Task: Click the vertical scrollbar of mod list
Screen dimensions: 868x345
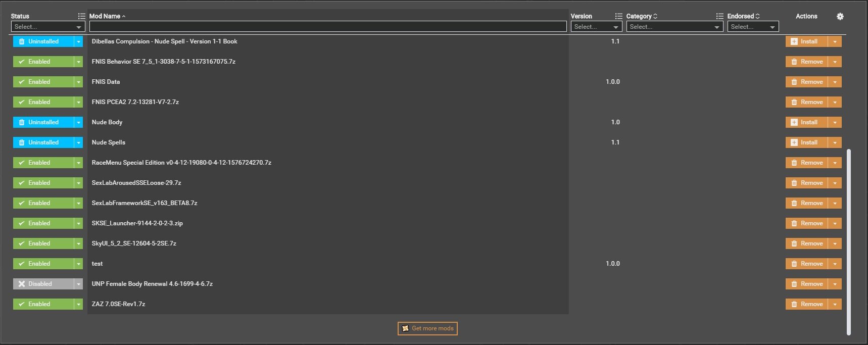Action: tap(849, 242)
